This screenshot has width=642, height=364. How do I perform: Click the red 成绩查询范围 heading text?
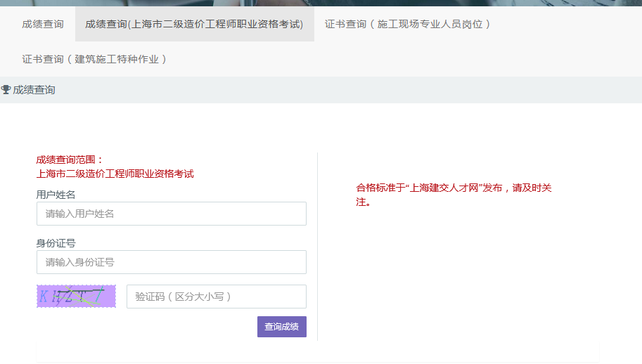70,160
